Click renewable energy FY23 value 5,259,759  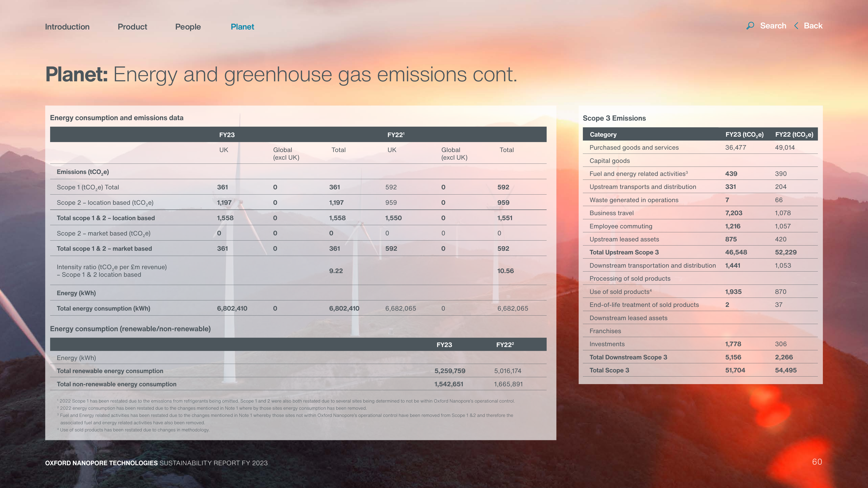pos(450,371)
